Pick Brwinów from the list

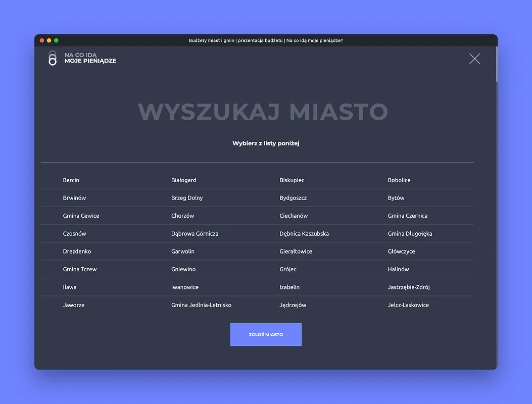click(x=74, y=198)
